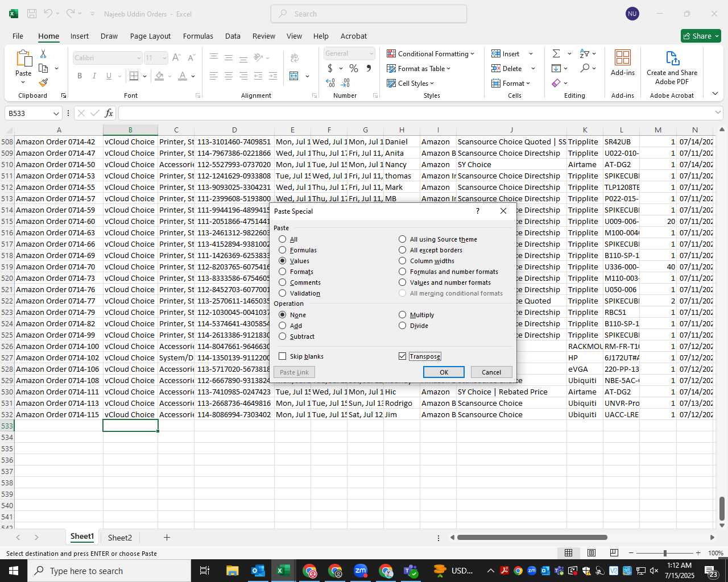Add a new sheet with plus icon
This screenshot has height=582, width=728.
click(x=167, y=537)
